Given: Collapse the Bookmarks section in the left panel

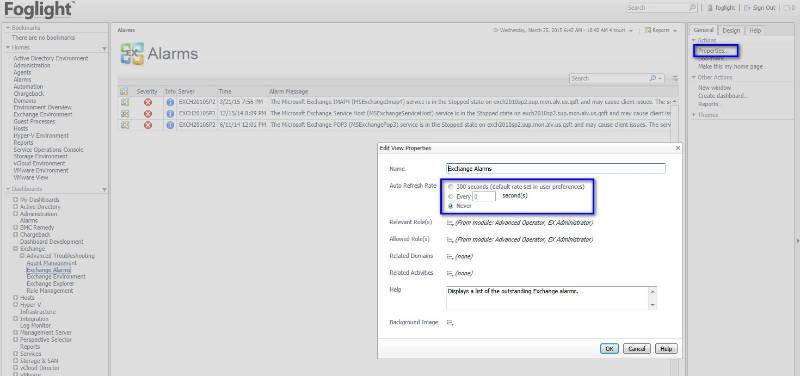Looking at the screenshot, I should pyautogui.click(x=8, y=28).
